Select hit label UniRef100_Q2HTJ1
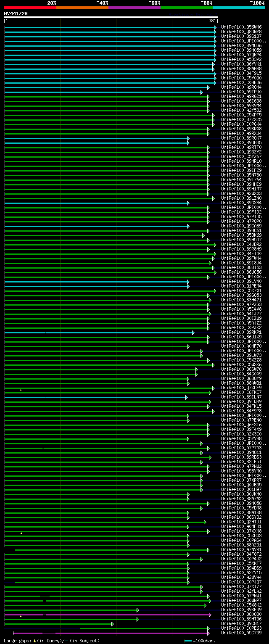 pyautogui.click(x=241, y=522)
